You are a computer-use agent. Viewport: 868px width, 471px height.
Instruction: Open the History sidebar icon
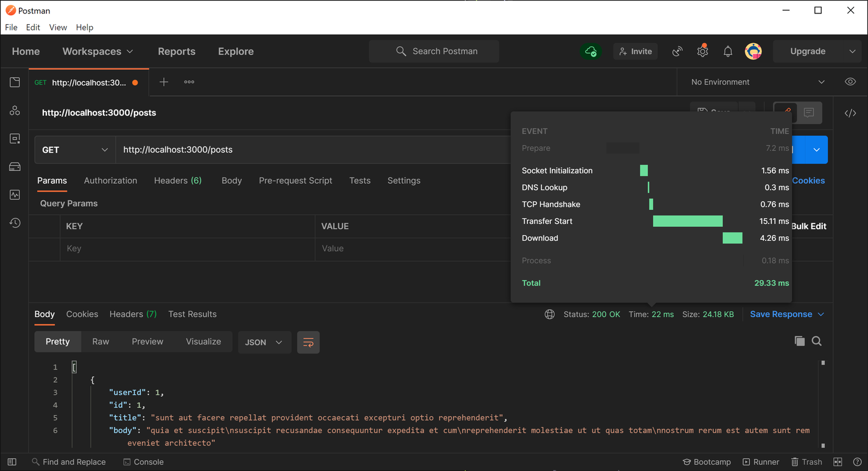pos(15,223)
